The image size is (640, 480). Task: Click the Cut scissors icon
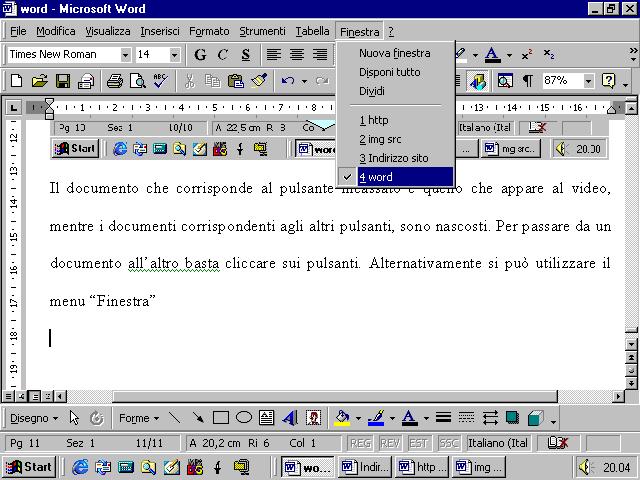[189, 81]
